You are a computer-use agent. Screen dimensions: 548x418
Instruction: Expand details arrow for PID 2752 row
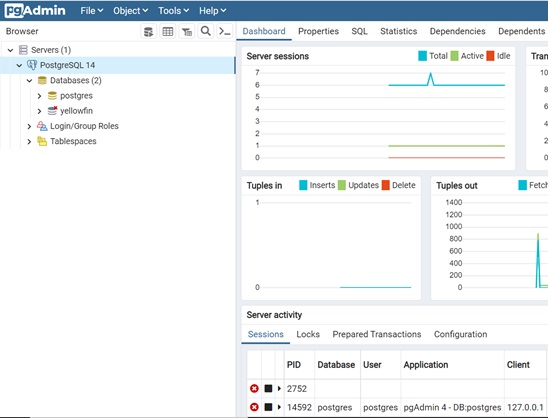tap(279, 388)
